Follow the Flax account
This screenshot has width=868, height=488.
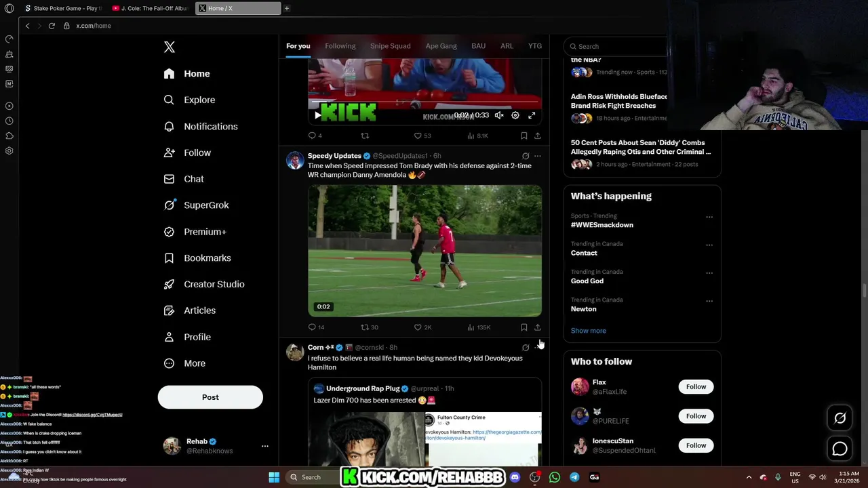coord(696,387)
